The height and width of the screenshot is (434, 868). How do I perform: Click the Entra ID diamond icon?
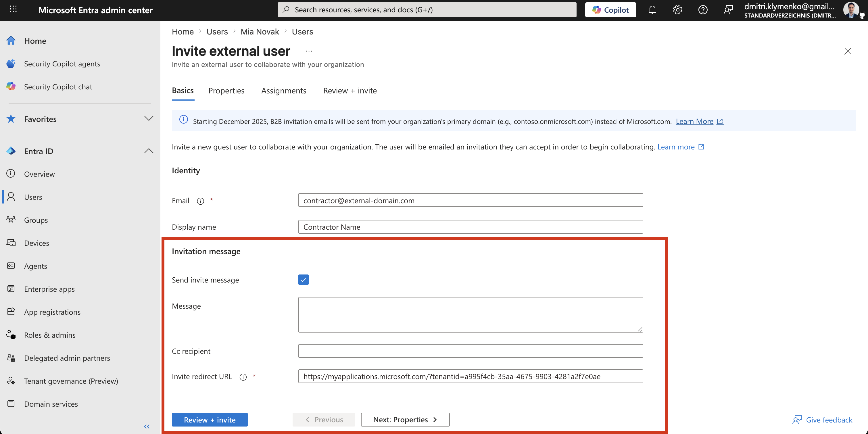[11, 151]
